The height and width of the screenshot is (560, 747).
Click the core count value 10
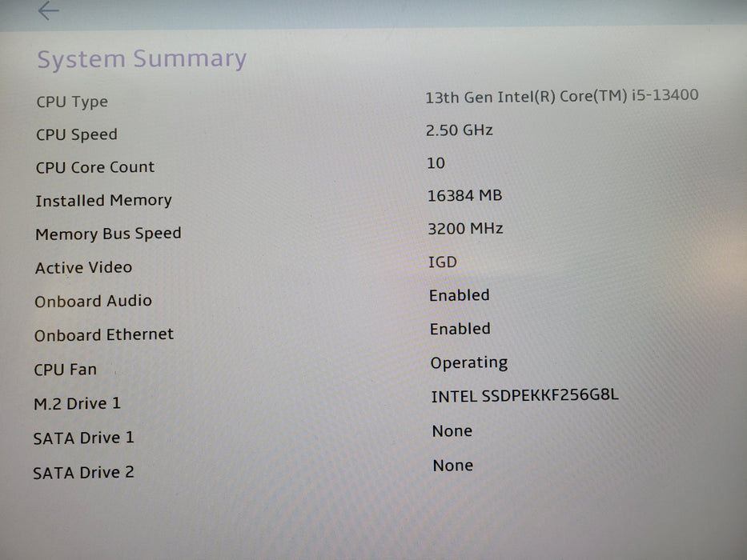click(x=436, y=163)
